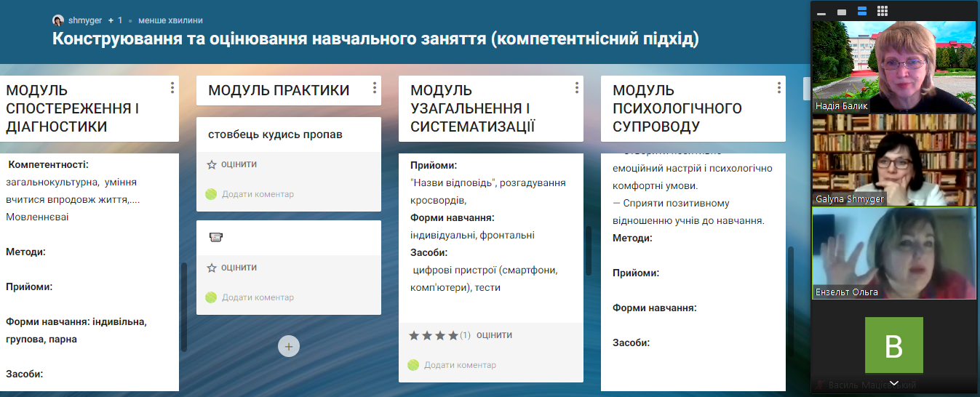Add a new post under МОДУЛЬ ПРАКТИКИ

289,347
